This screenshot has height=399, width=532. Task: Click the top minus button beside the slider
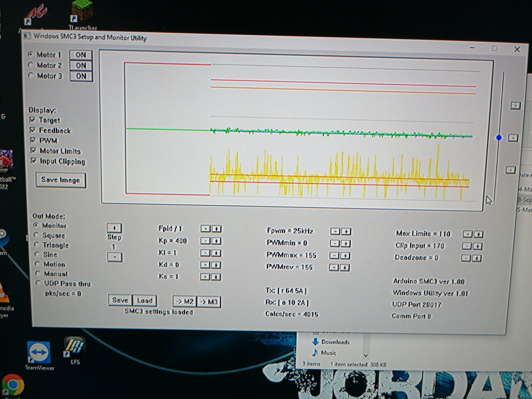515,105
